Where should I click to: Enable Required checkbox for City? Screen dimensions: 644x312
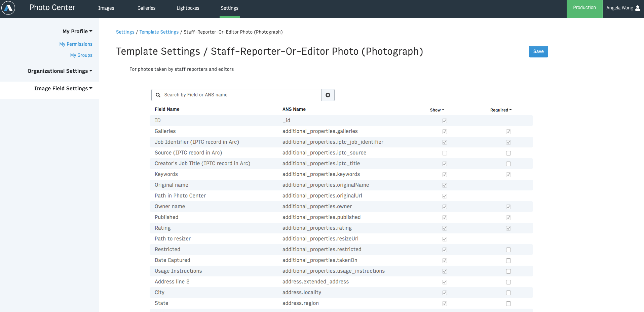coord(508,293)
